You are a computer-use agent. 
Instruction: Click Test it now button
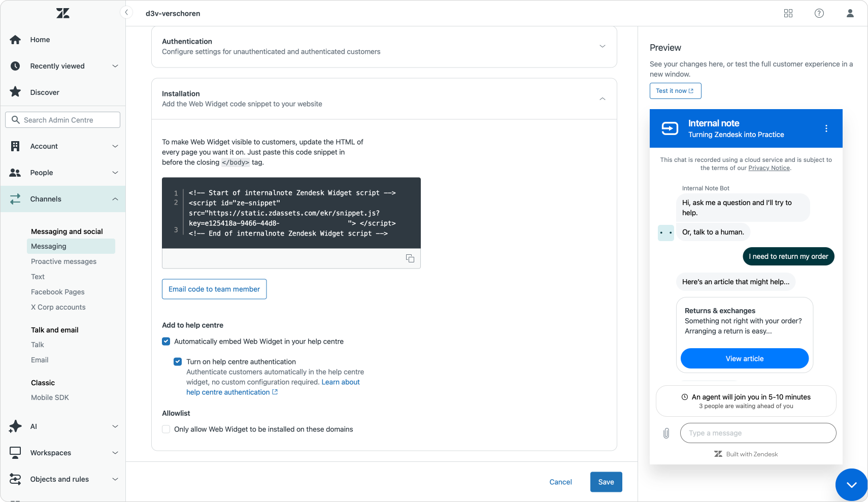pyautogui.click(x=675, y=91)
